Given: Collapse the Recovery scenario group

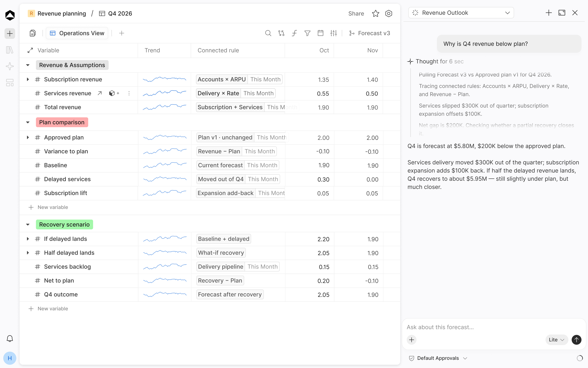Looking at the screenshot, I should (x=28, y=224).
